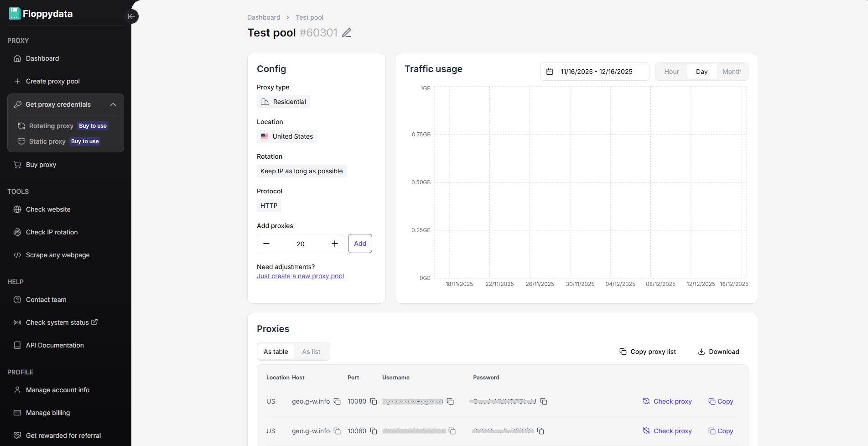Collapse the sidebar with the arrow icon

[x=131, y=16]
